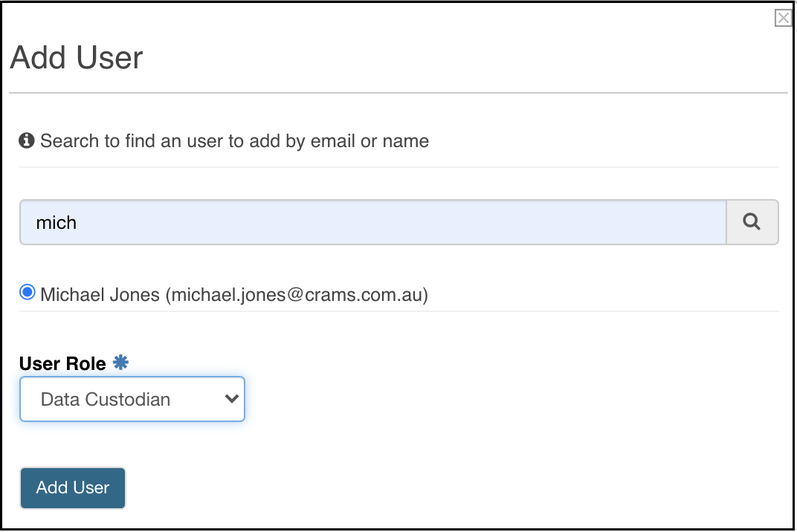Close the Add User dialog
The height and width of the screenshot is (532, 797).
coord(784,19)
